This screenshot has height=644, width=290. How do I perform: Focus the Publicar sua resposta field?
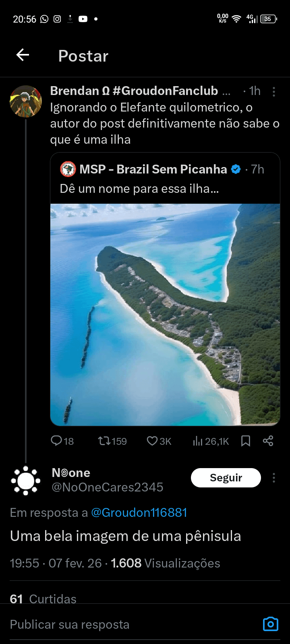[133, 624]
